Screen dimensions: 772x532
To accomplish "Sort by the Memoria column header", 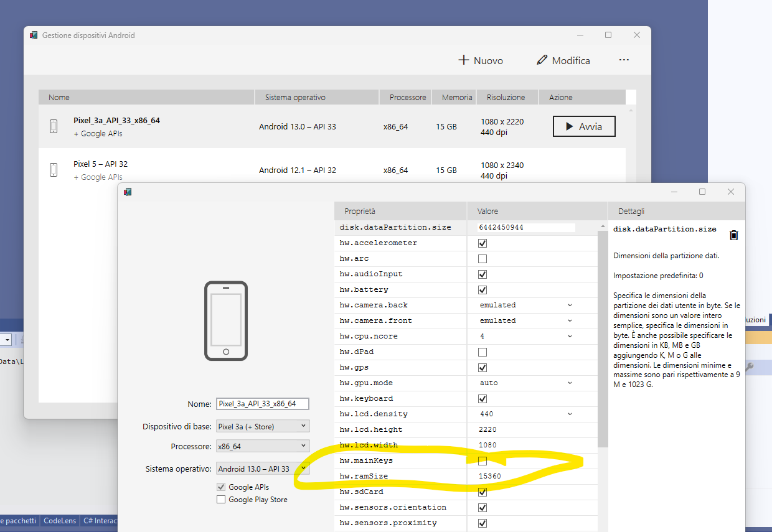I will point(454,97).
